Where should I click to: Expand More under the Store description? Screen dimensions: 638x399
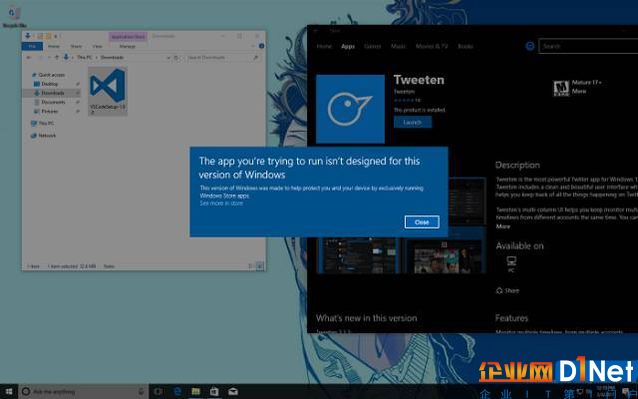pos(503,227)
